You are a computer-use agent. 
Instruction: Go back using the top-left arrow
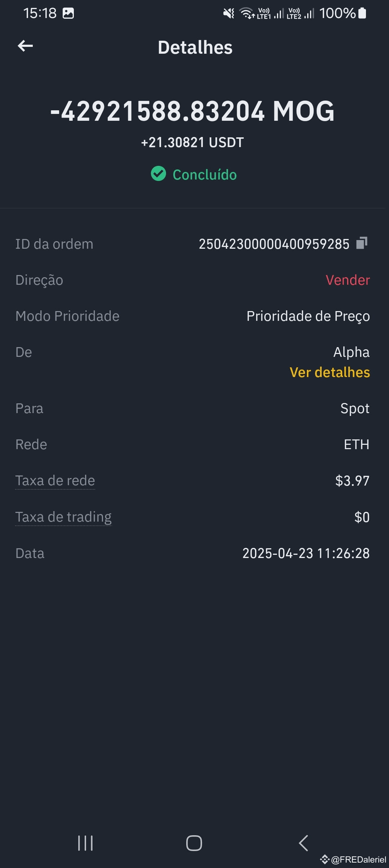[25, 46]
